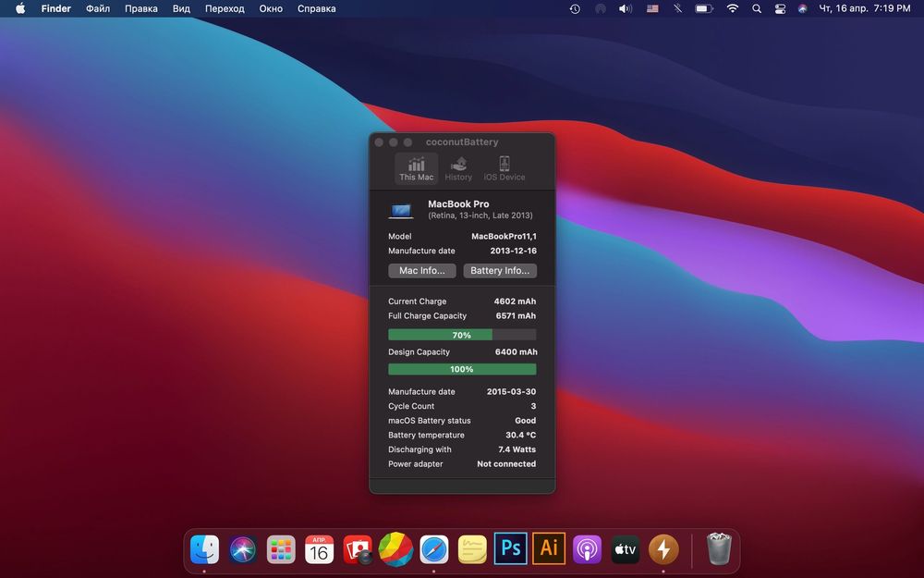Click the coconutBattery Dock icon
The height and width of the screenshot is (578, 924).
pos(663,549)
